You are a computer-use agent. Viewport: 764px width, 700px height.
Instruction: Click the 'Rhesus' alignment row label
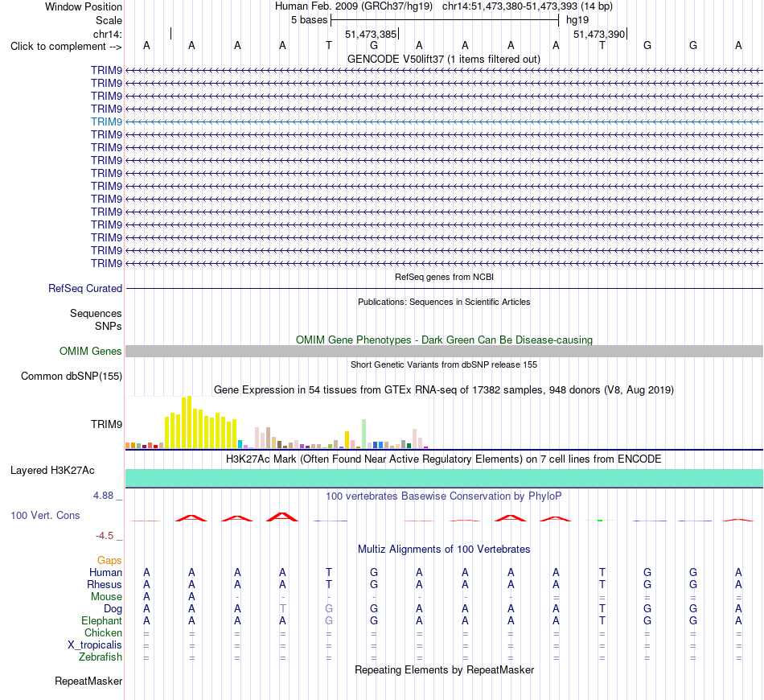tap(105, 584)
